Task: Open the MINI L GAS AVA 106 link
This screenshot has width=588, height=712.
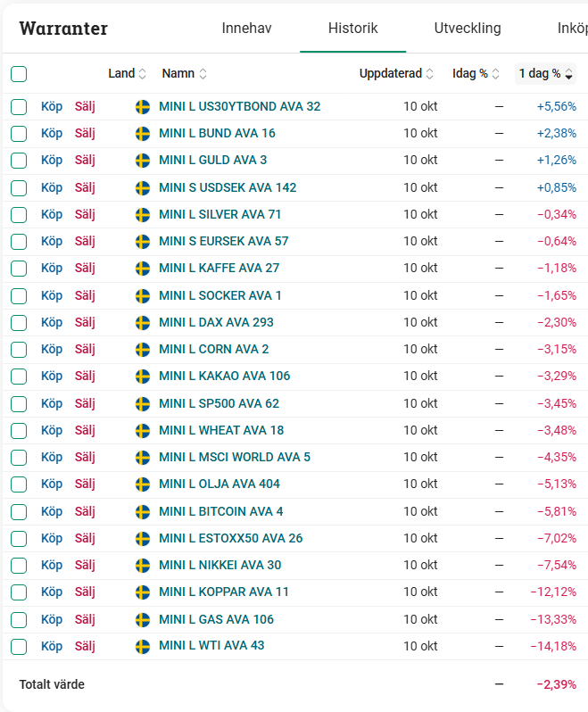Action: tap(216, 619)
